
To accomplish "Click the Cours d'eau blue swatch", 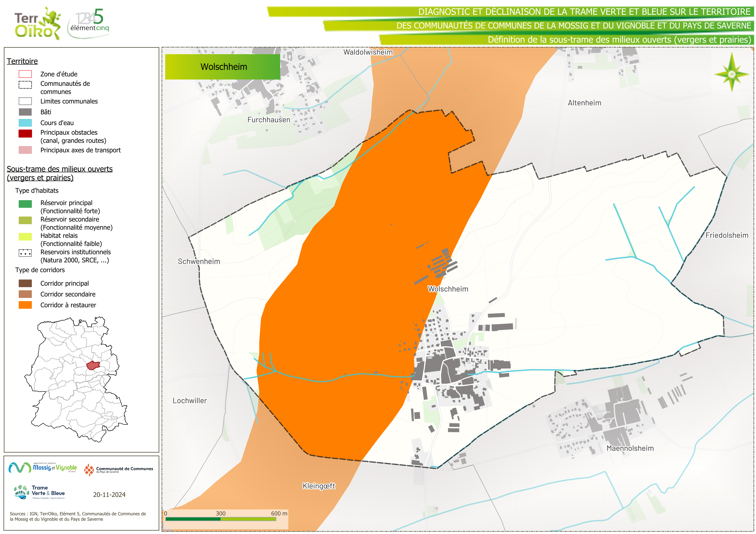I will (25, 123).
